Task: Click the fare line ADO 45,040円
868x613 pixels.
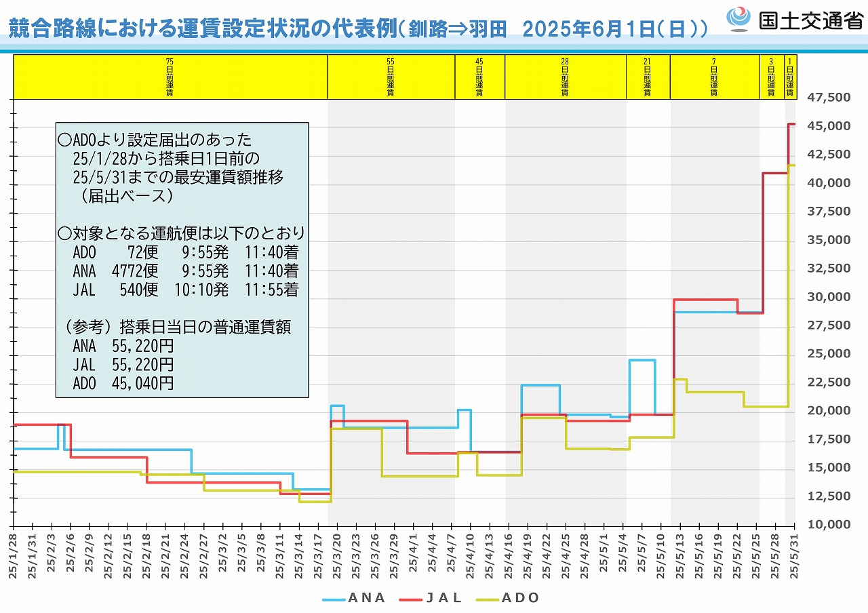Action: (x=123, y=383)
